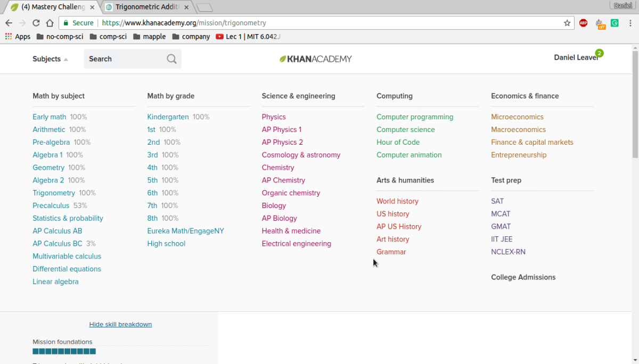Select the Mastery Challenge tab
This screenshot has height=364, width=639.
[x=51, y=7]
